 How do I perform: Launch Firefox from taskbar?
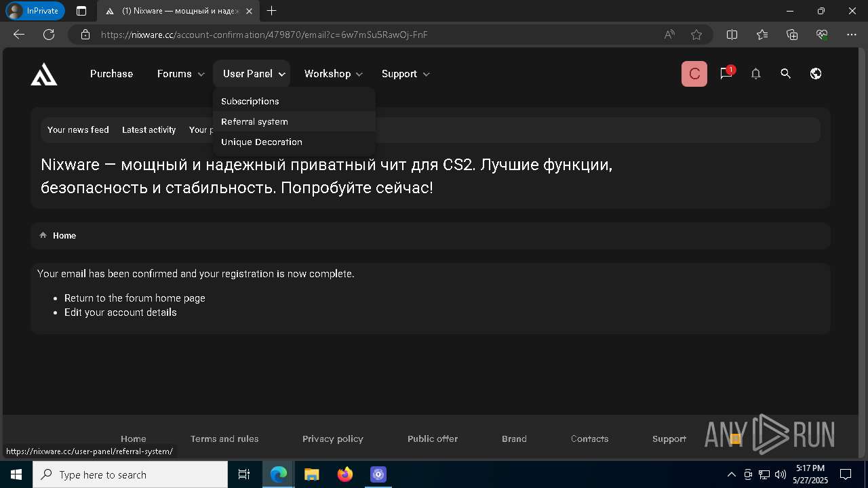[x=345, y=474]
